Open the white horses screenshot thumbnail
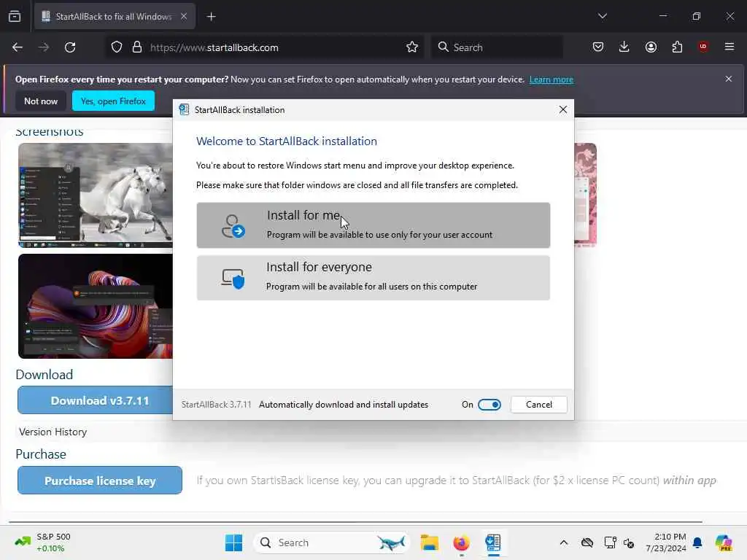Image resolution: width=747 pixels, height=560 pixels. coord(96,195)
